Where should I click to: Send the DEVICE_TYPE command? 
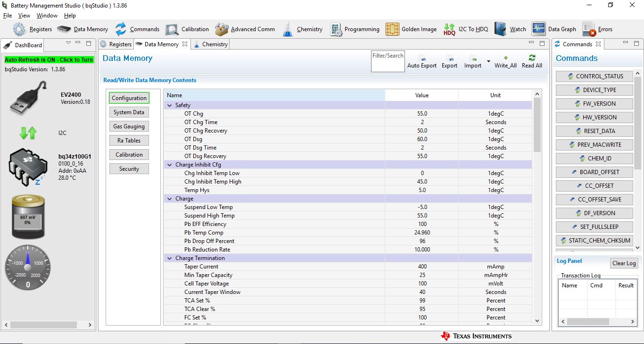594,90
